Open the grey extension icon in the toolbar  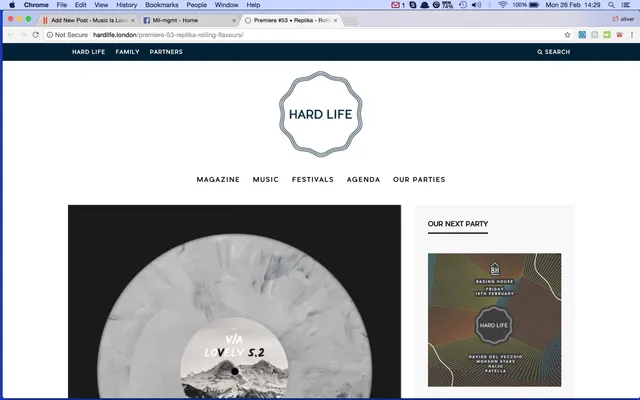coord(595,35)
